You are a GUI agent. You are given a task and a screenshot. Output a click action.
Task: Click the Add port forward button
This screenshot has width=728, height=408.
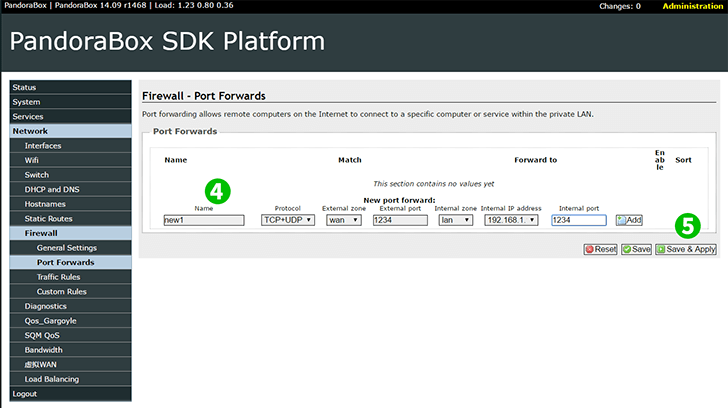click(x=629, y=220)
